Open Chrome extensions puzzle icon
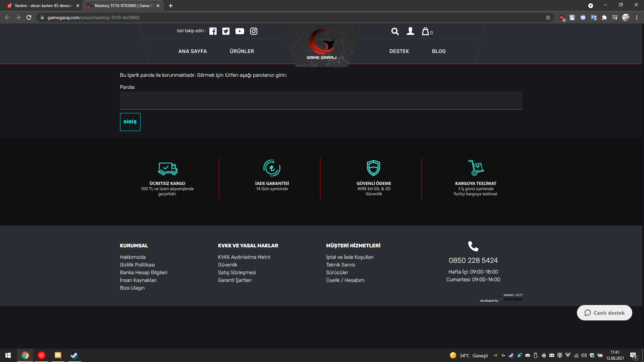Screen dimensions: 644x362 [604, 17]
